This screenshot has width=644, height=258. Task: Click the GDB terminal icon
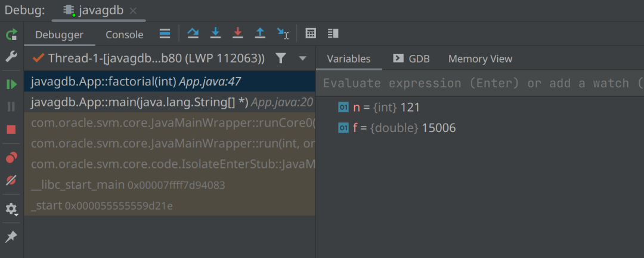tap(398, 58)
